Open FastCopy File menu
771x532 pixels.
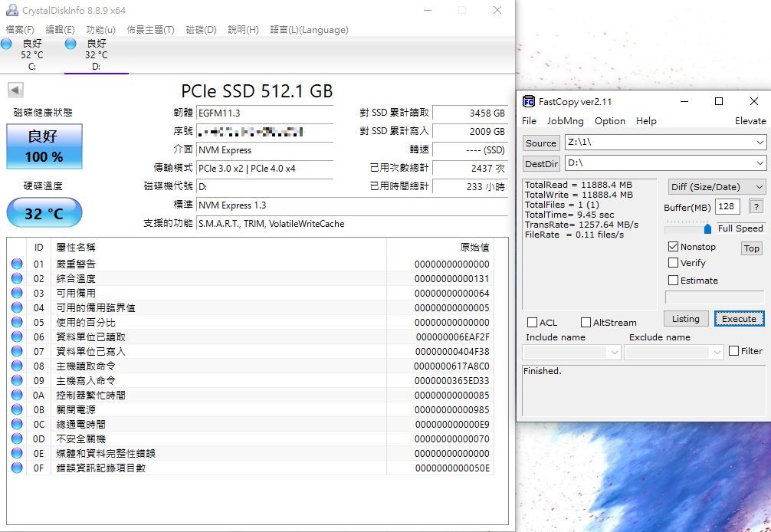pyautogui.click(x=529, y=121)
